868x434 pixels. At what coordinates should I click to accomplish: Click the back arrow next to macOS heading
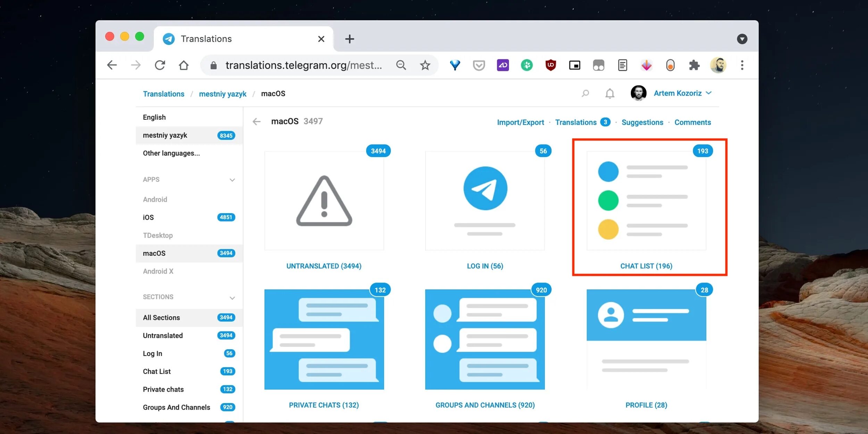pyautogui.click(x=257, y=122)
